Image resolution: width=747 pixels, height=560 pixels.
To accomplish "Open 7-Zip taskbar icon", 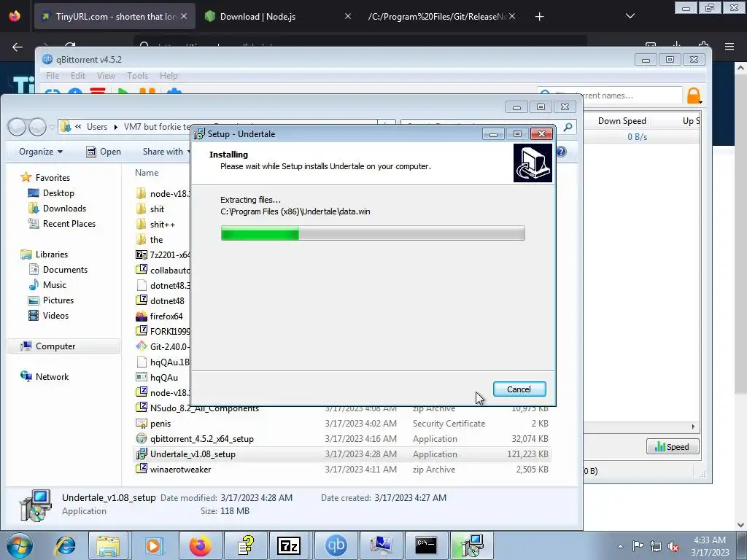I will 289,545.
